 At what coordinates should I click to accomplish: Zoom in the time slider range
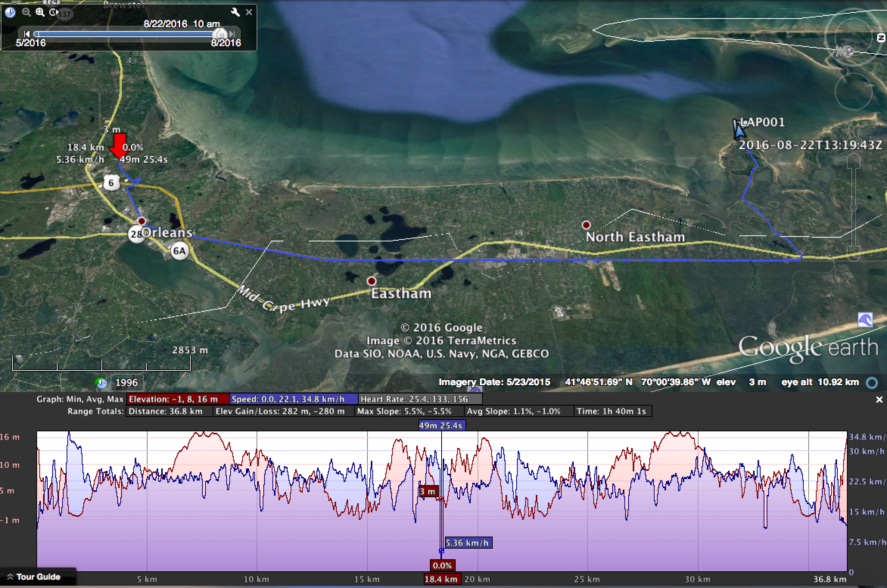(x=40, y=12)
